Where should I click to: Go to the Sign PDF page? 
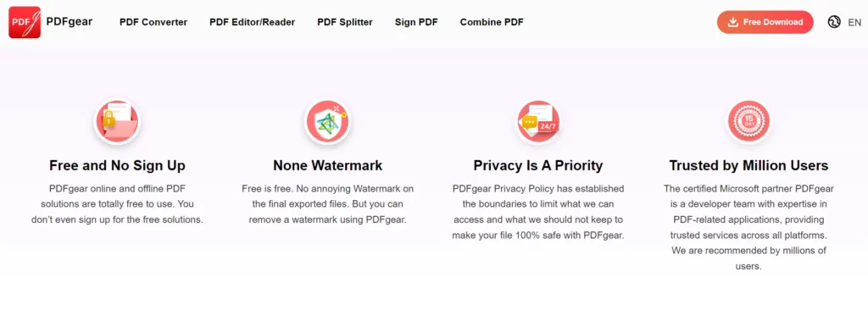tap(416, 22)
